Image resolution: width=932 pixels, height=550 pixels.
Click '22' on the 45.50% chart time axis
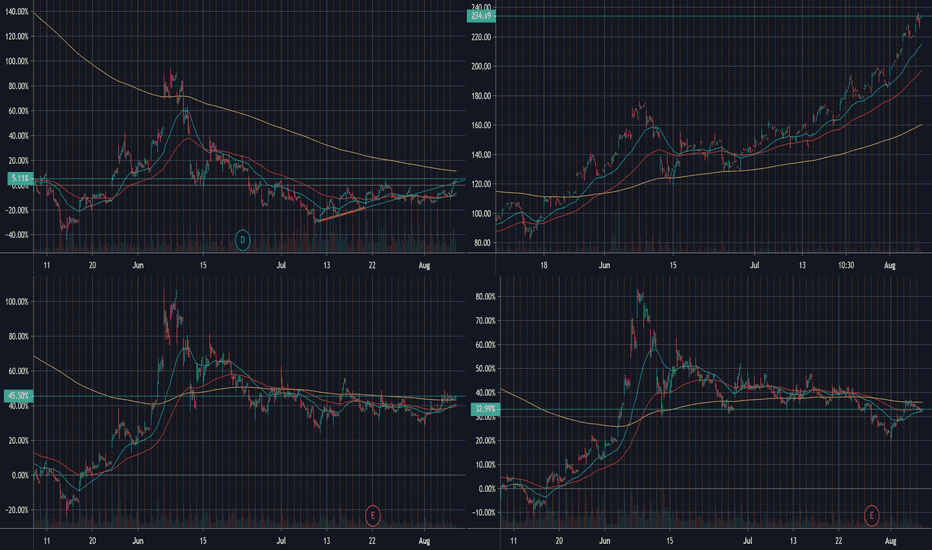pyautogui.click(x=372, y=541)
